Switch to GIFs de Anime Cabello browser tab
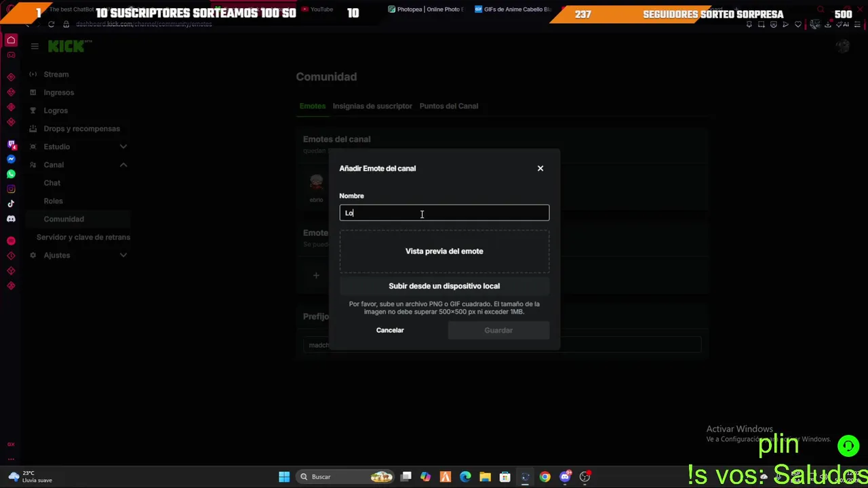 [513, 9]
